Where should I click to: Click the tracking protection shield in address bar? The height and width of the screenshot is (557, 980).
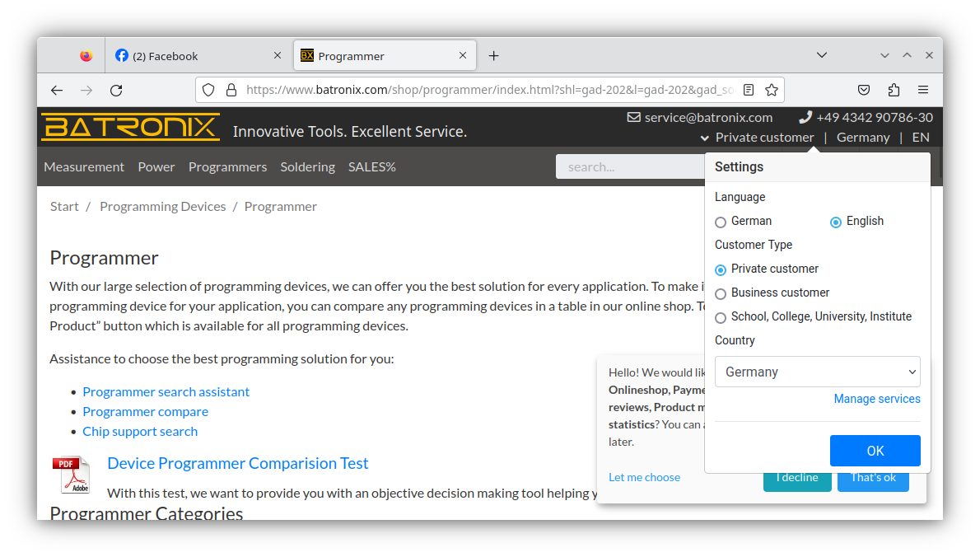pyautogui.click(x=208, y=90)
